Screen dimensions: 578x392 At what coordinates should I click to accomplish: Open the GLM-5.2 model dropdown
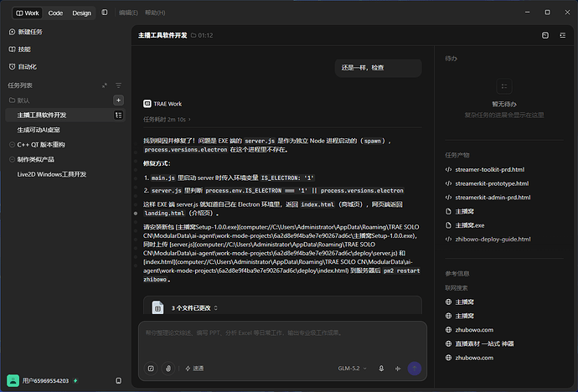click(352, 369)
